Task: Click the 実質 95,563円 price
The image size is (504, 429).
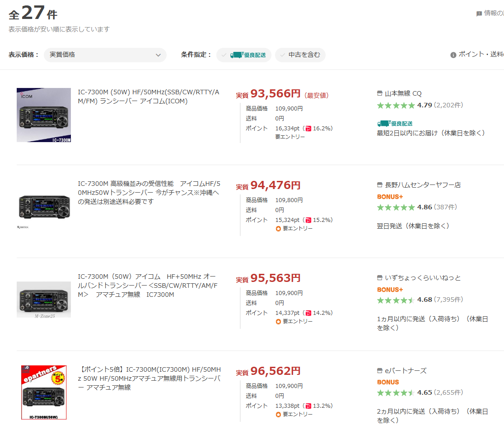Action: pos(268,278)
